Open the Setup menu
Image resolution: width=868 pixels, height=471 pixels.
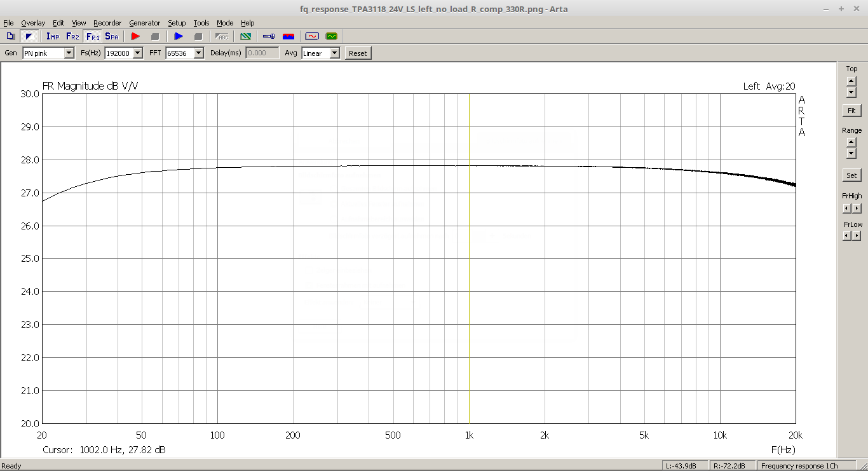177,23
